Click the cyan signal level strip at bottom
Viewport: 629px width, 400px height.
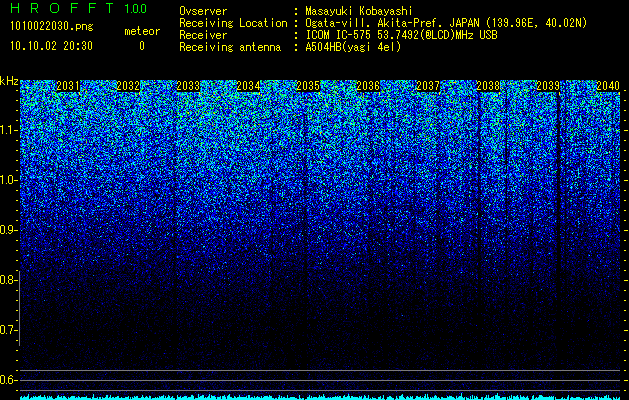(320, 397)
